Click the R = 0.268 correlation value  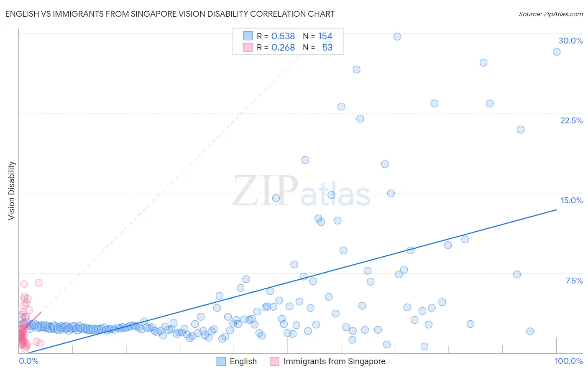[276, 47]
